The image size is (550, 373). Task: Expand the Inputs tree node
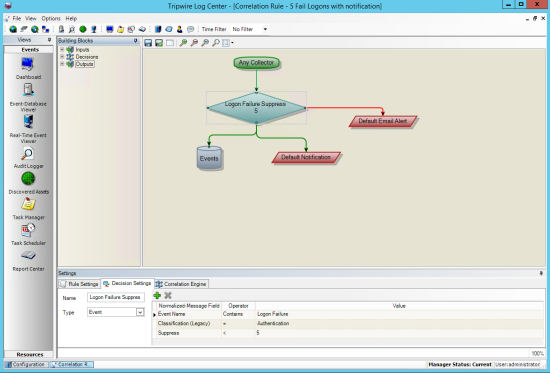click(x=62, y=49)
